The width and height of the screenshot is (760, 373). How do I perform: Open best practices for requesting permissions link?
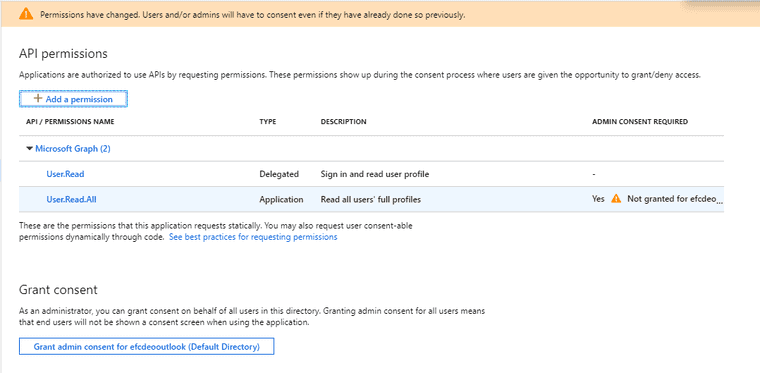pos(253,237)
